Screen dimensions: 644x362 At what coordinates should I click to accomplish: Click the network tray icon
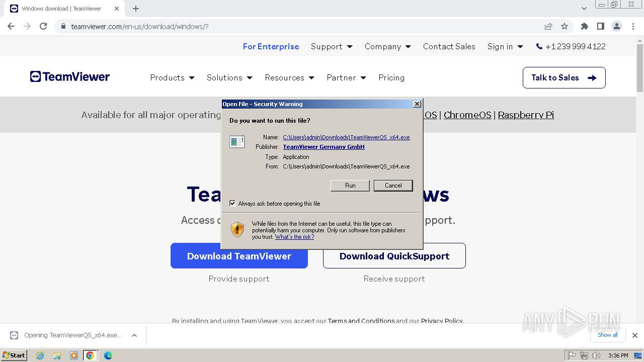584,355
